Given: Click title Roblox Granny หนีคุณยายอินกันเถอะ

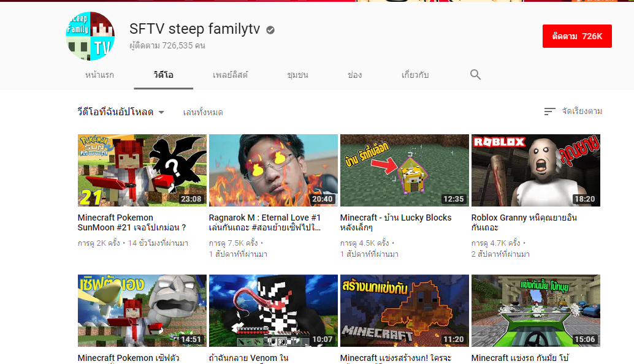Looking at the screenshot, I should [524, 222].
